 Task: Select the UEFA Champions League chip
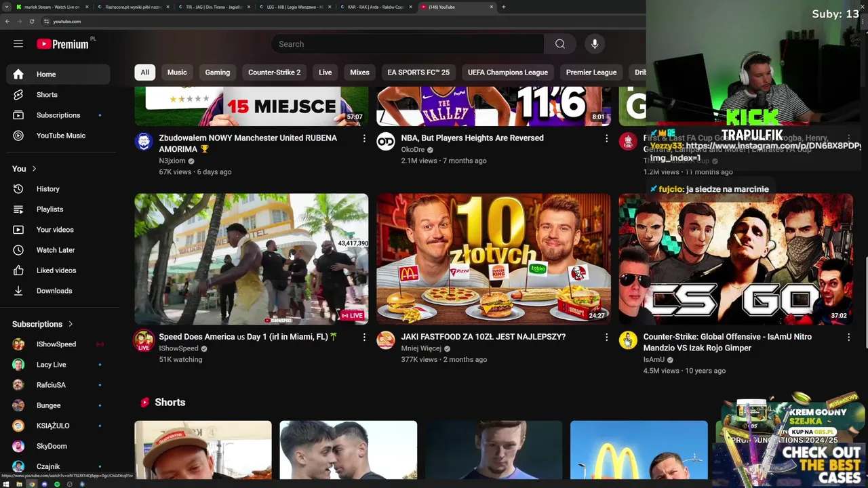coord(508,73)
